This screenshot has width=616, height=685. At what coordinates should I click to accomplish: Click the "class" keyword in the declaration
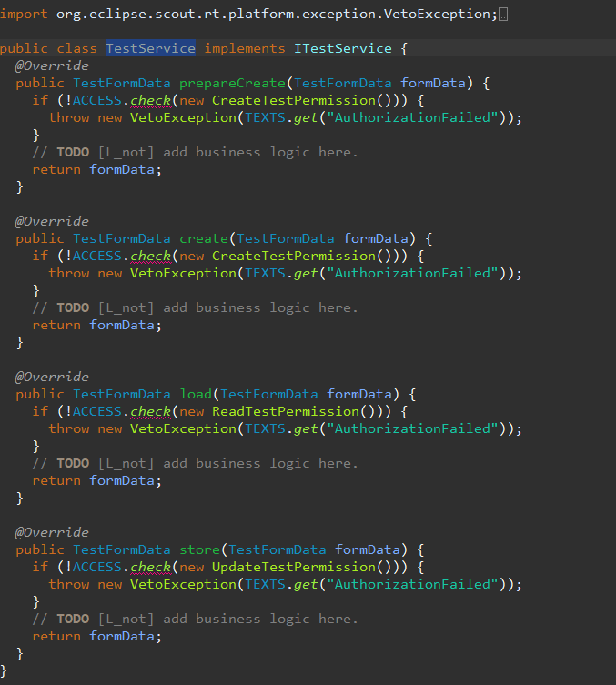click(77, 48)
